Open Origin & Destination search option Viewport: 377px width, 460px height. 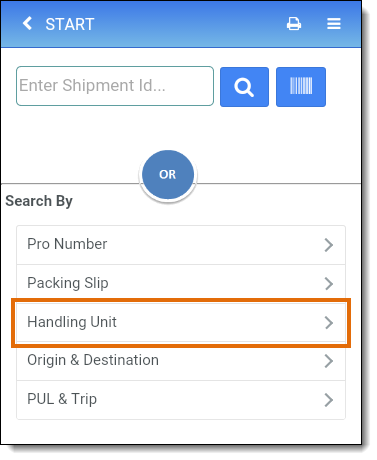(x=181, y=361)
